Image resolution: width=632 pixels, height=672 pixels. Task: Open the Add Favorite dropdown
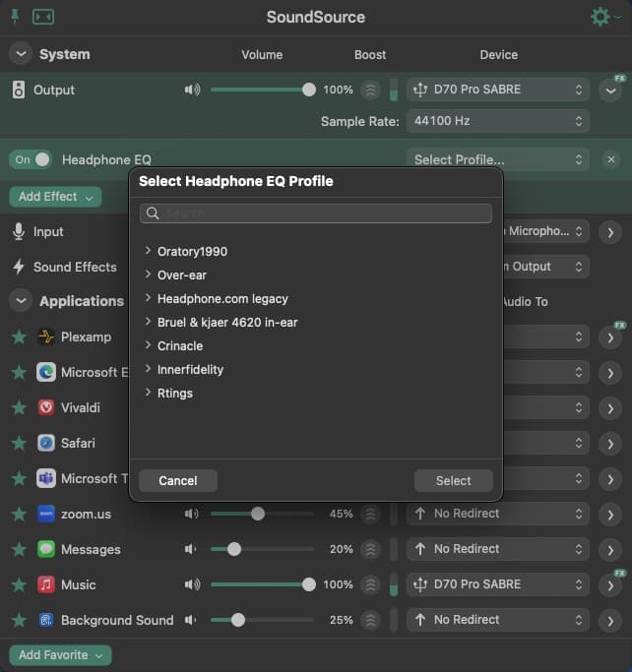coord(60,655)
